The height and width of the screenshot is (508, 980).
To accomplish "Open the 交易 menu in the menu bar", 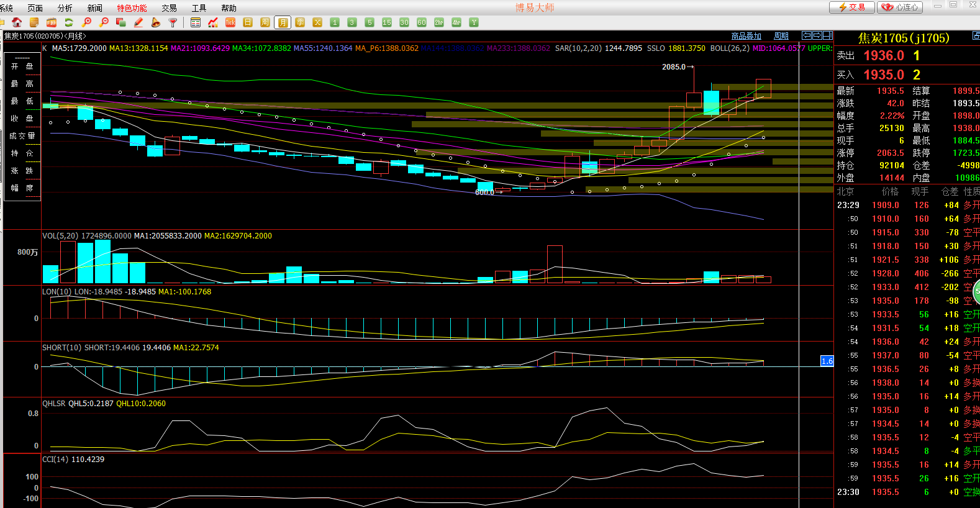I will 169,8.
